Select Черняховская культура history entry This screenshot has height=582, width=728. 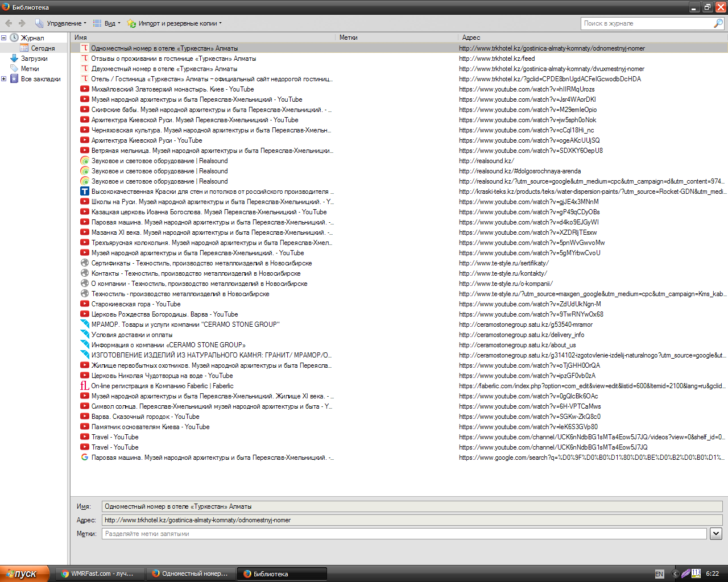[x=399, y=130]
